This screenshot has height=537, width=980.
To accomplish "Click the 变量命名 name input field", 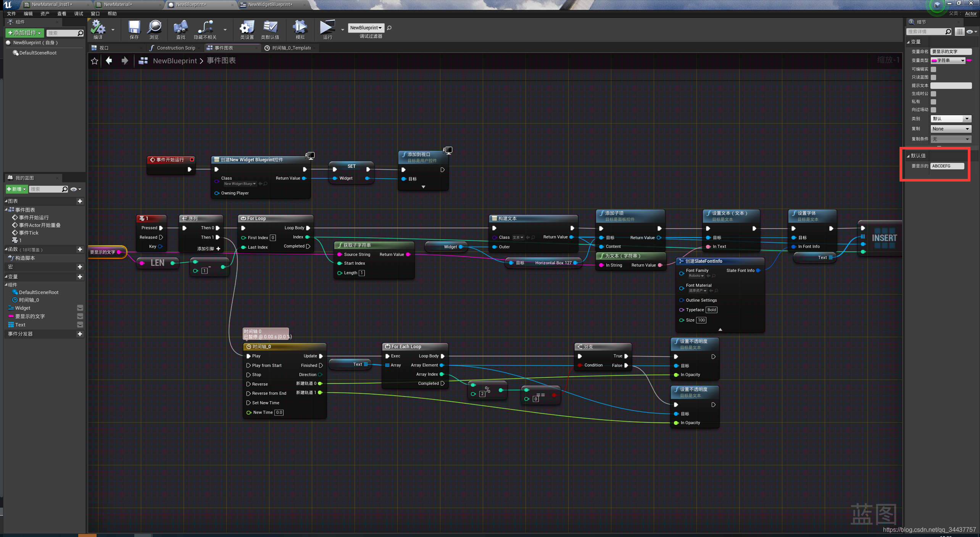I will tap(951, 51).
